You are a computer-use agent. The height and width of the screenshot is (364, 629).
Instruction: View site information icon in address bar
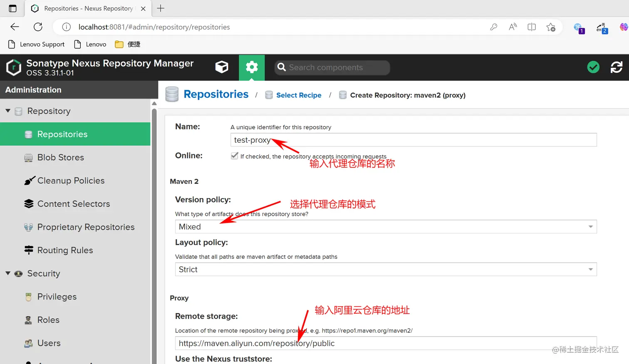click(x=66, y=27)
